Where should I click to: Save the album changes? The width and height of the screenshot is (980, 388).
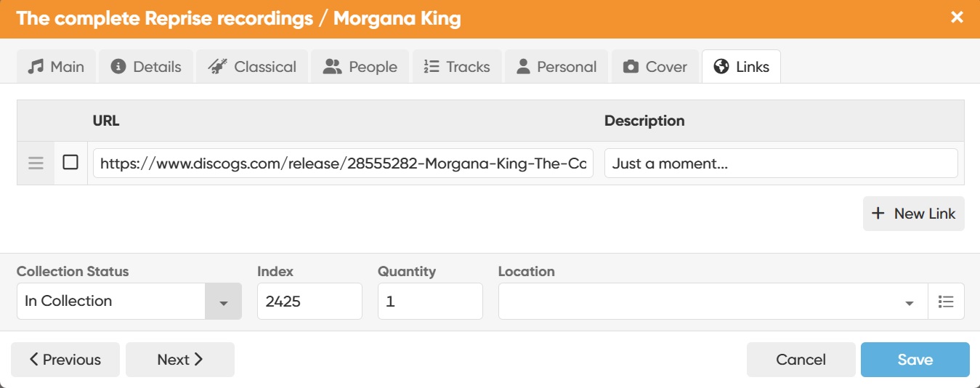point(915,360)
